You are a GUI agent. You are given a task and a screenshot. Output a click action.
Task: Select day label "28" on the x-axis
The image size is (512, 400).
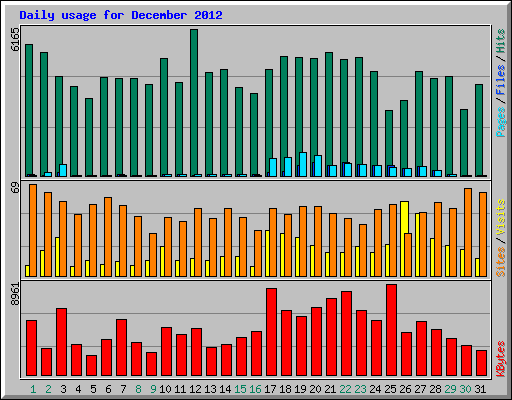pyautogui.click(x=435, y=389)
